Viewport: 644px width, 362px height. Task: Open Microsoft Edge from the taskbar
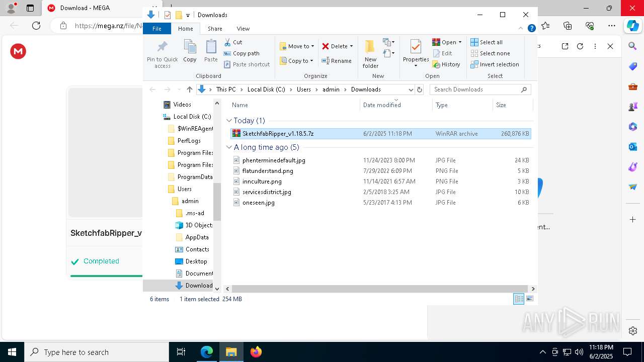click(207, 352)
